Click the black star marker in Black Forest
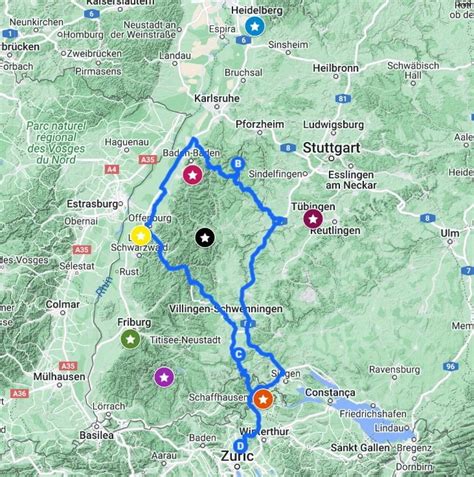Screen dimensions: 474x477 point(205,238)
